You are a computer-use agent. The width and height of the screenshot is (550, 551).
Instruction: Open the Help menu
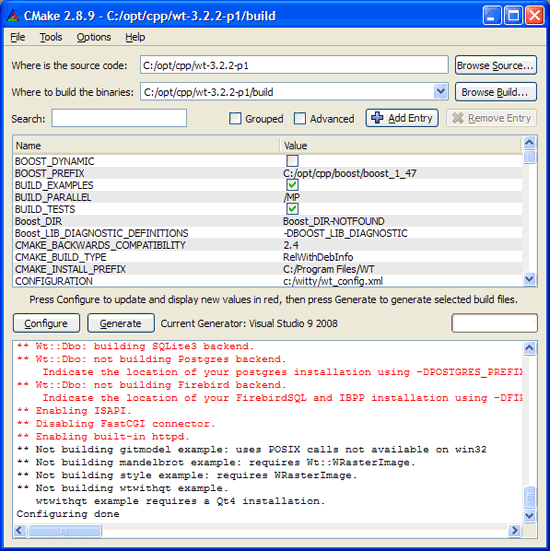(135, 37)
